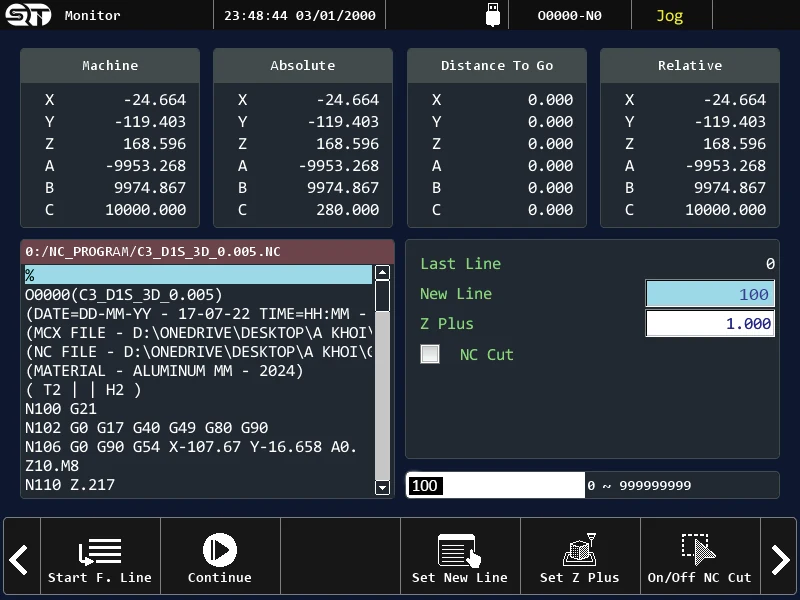The width and height of the screenshot is (800, 600).
Task: Click the Last Line value 0
Action: pos(770,264)
